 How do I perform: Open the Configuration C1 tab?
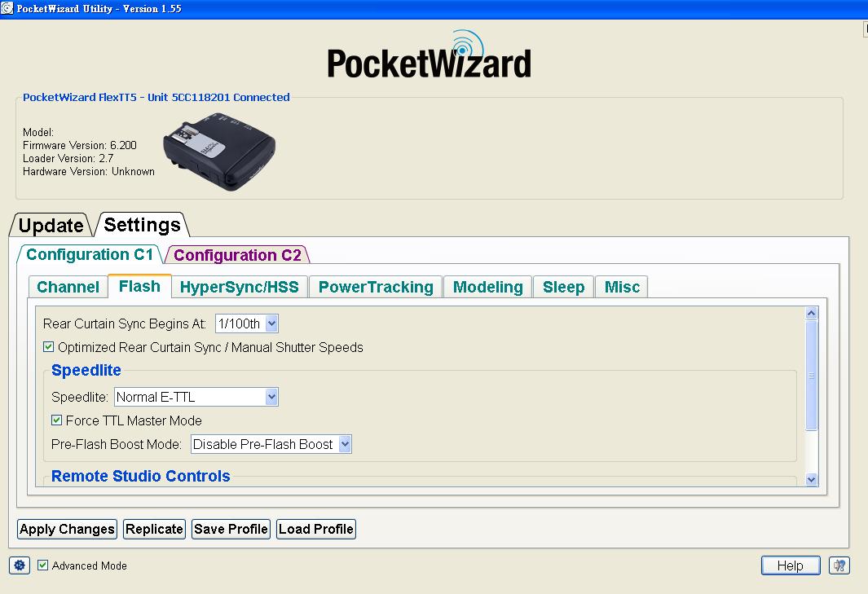click(90, 254)
